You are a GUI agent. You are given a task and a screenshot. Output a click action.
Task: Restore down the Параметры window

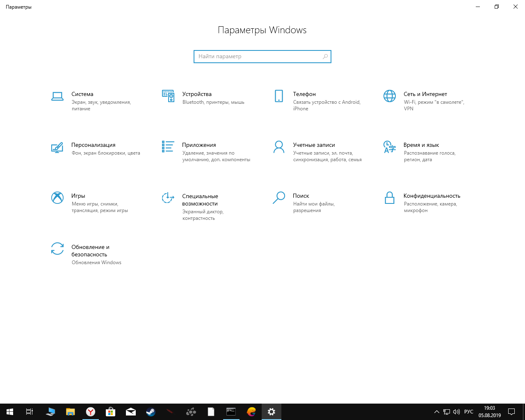coord(497,7)
